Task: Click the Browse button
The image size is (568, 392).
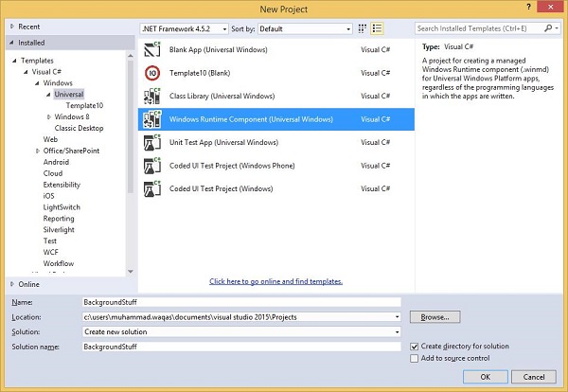Action: (435, 317)
